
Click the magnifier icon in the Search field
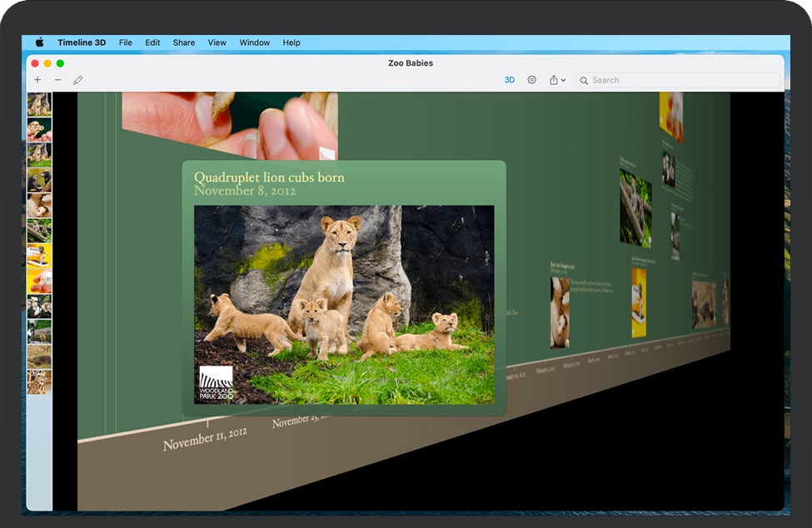[583, 80]
